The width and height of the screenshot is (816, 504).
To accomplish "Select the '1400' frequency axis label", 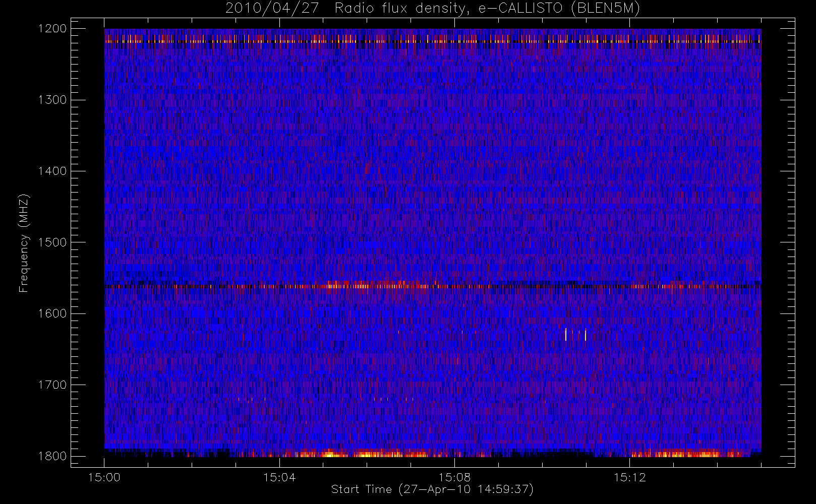I will (53, 171).
